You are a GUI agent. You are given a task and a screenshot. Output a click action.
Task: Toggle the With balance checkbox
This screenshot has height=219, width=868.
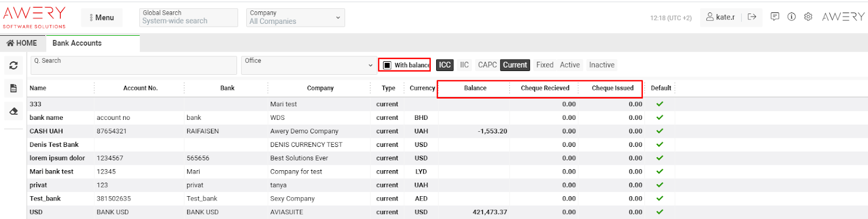tap(387, 65)
